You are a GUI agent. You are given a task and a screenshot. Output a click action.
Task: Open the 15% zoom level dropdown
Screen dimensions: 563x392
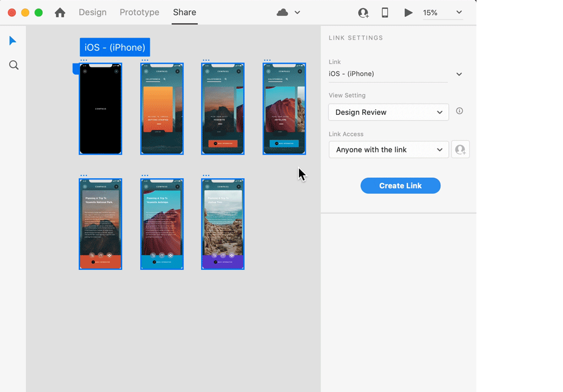[x=443, y=12]
